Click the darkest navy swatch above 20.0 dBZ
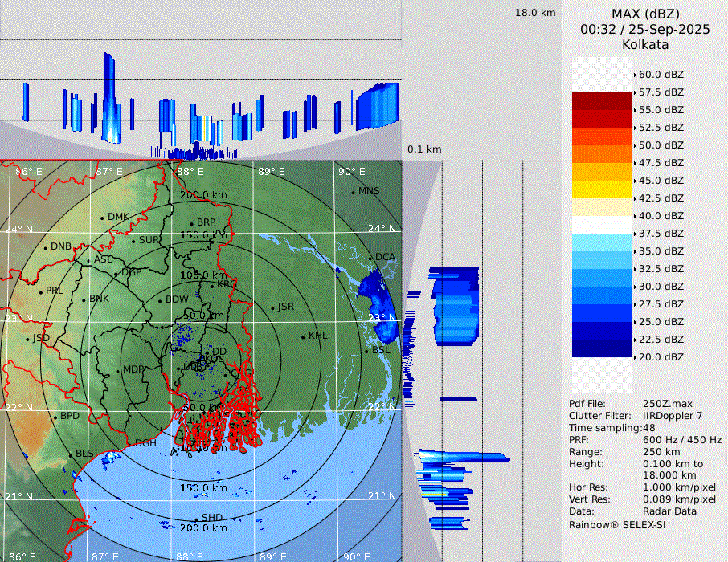The image size is (728, 562). (x=602, y=348)
